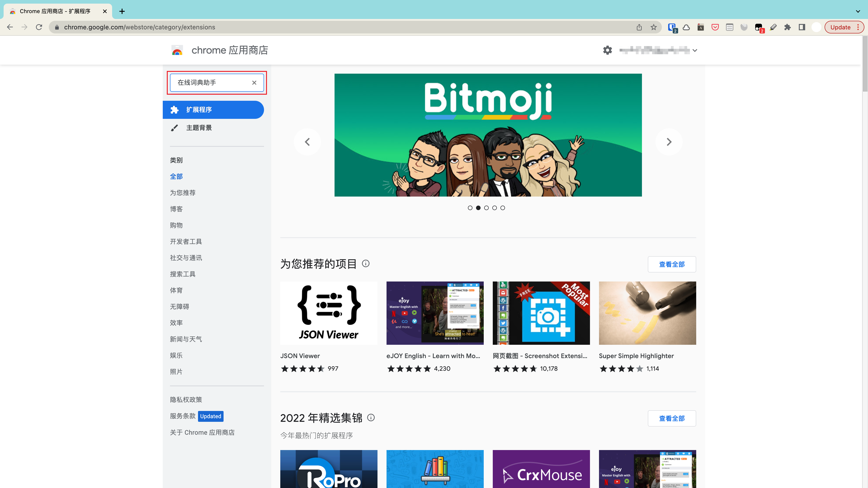Select the second carousel dot
This screenshot has height=488, width=868.
tap(478, 208)
